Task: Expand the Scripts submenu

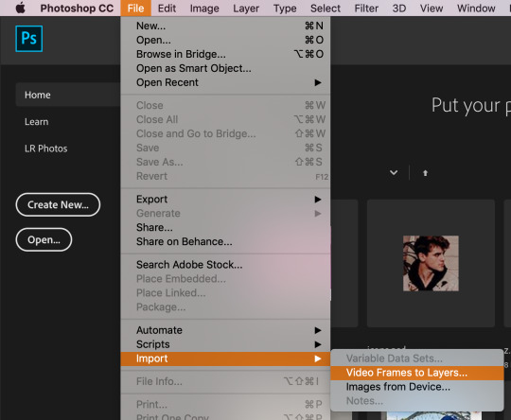Action: coord(225,344)
